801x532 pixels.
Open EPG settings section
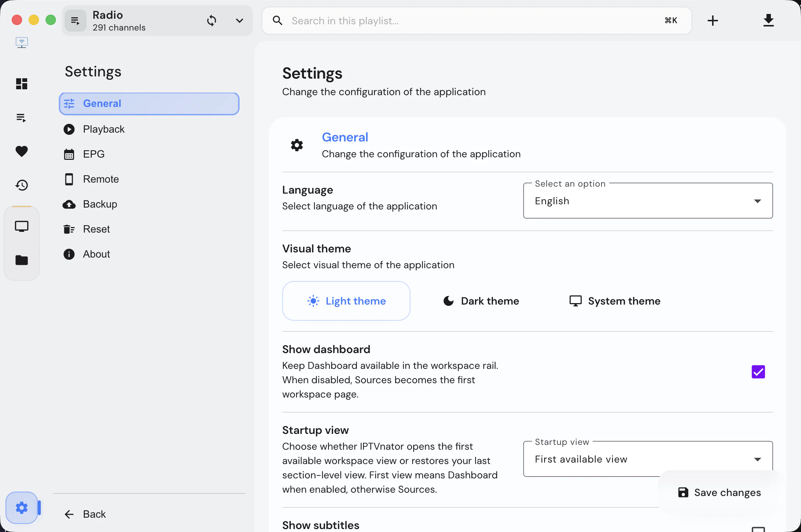pyautogui.click(x=149, y=154)
